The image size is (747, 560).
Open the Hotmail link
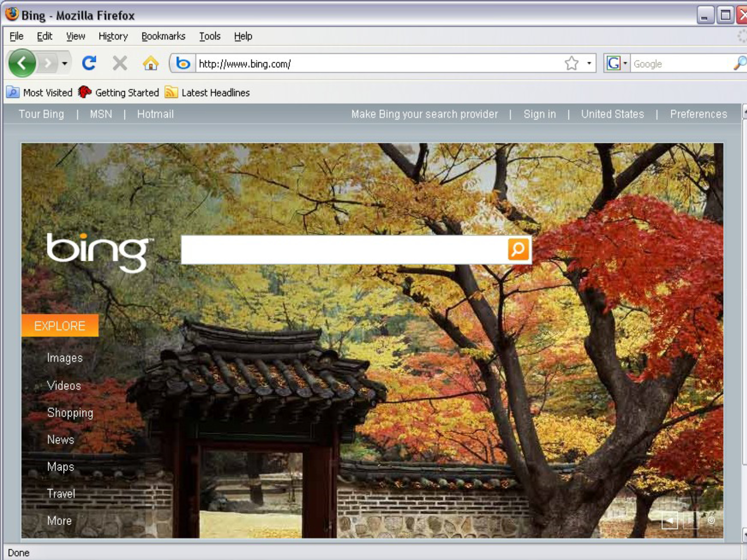click(x=155, y=114)
